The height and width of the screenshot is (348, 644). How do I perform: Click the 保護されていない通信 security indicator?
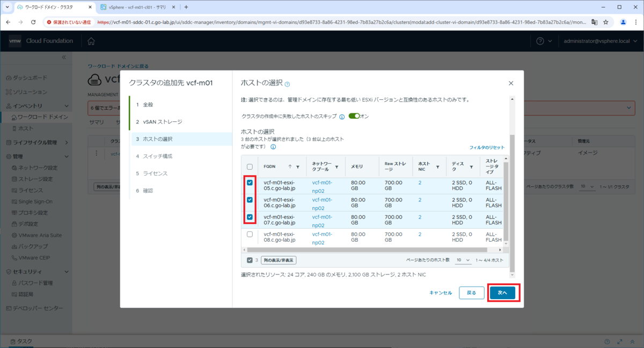click(69, 23)
